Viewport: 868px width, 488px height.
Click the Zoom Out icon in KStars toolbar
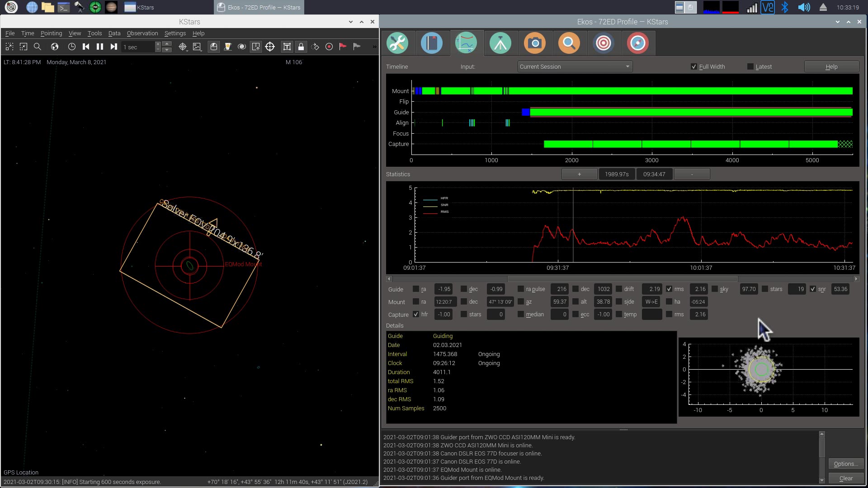tap(23, 47)
